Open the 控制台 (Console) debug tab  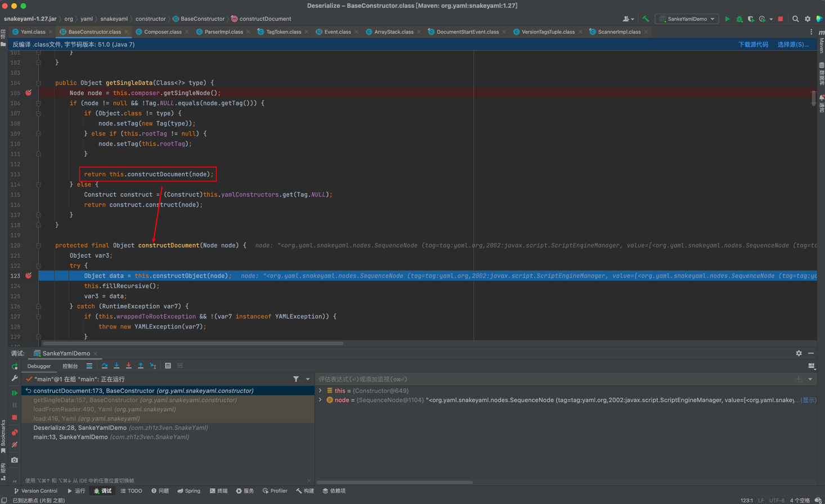[70, 366]
